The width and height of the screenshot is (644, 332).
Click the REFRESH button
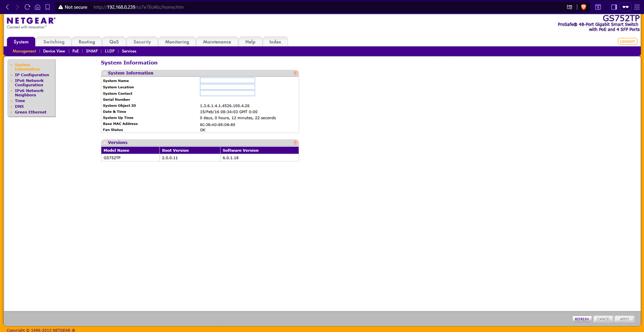pyautogui.click(x=582, y=319)
